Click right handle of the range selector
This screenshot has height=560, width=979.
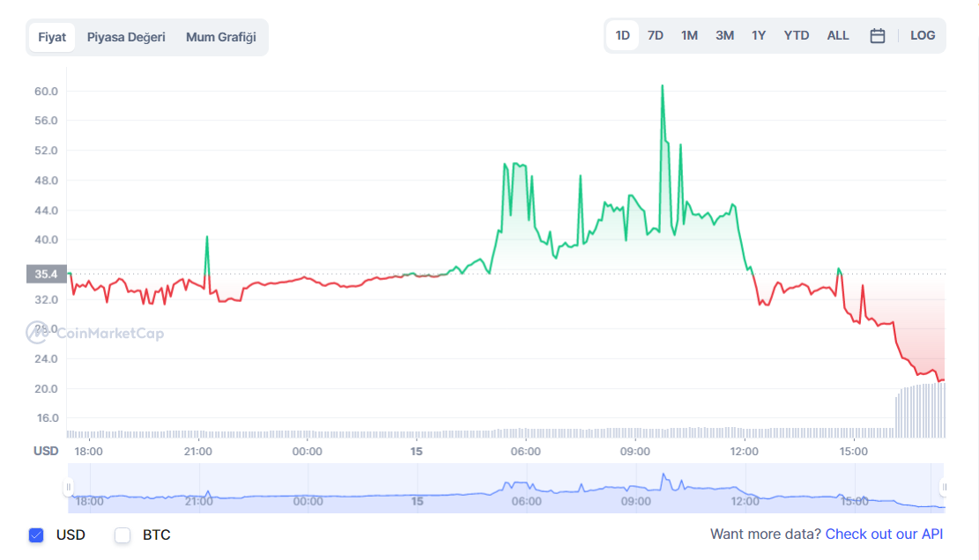coord(944,488)
